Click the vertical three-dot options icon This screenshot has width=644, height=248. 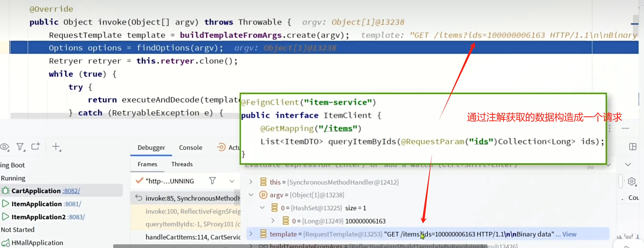click(609, 128)
